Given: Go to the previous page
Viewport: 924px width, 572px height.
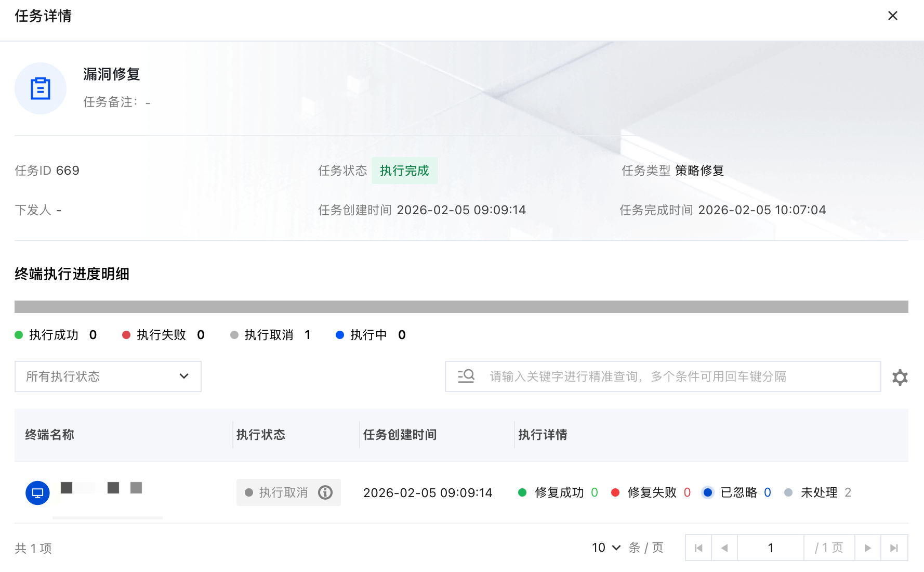Looking at the screenshot, I should [724, 548].
